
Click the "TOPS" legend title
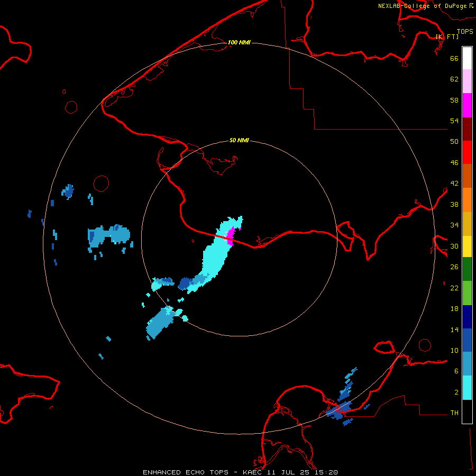(x=465, y=31)
